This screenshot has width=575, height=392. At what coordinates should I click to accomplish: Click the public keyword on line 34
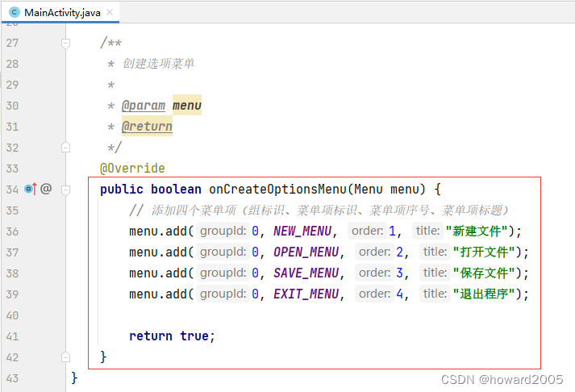tap(122, 190)
